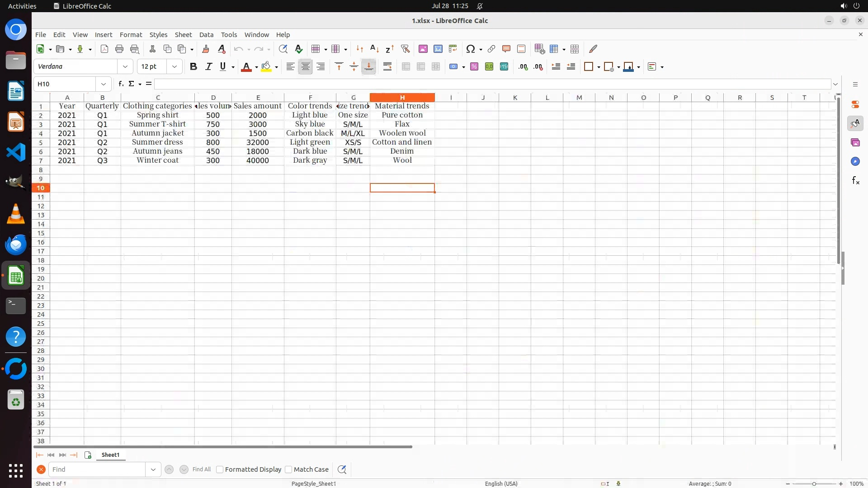Open the Insert Chart tool
Image resolution: width=868 pixels, height=488 pixels.
tap(438, 49)
